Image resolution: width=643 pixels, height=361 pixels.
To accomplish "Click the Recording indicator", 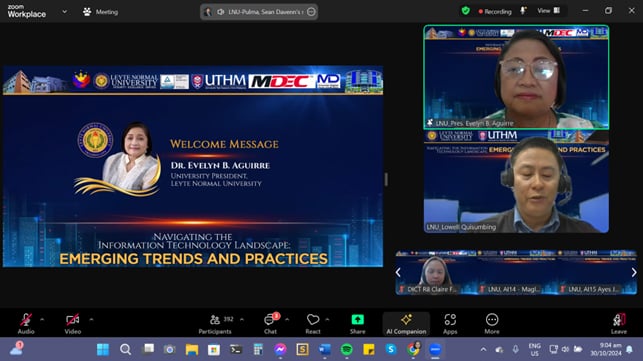I will pos(495,11).
